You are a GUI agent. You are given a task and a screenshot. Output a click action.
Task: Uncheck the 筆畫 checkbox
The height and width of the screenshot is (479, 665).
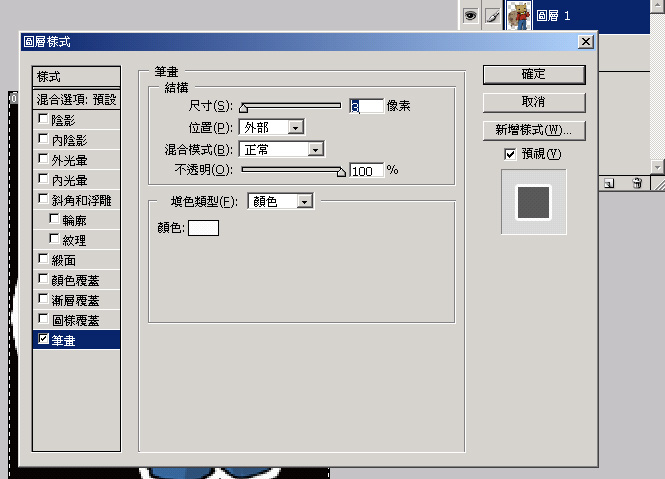click(x=43, y=339)
